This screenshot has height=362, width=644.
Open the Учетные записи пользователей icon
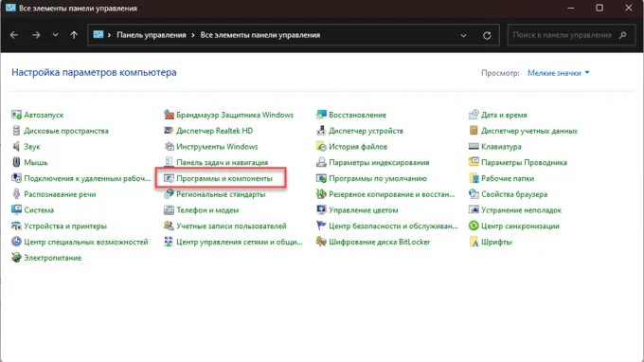(169, 226)
